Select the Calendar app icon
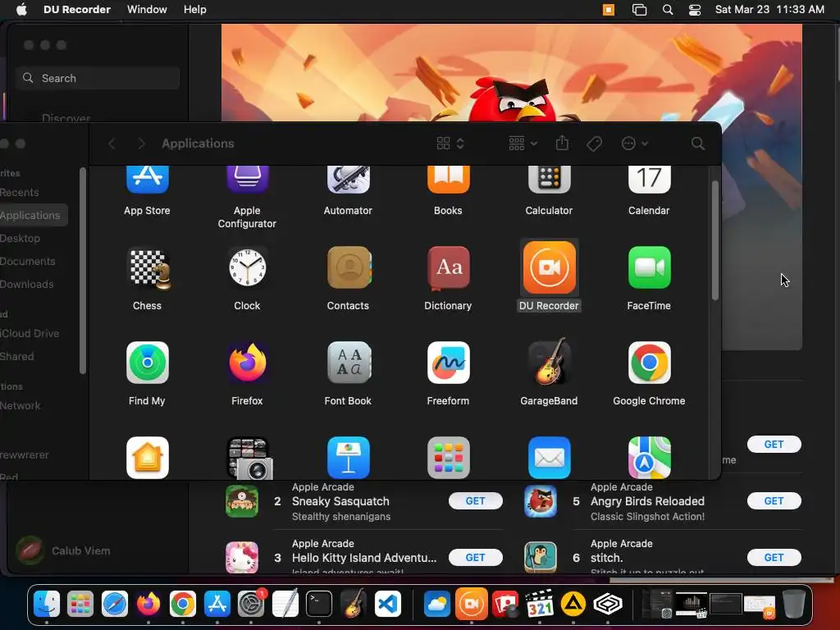 point(650,180)
